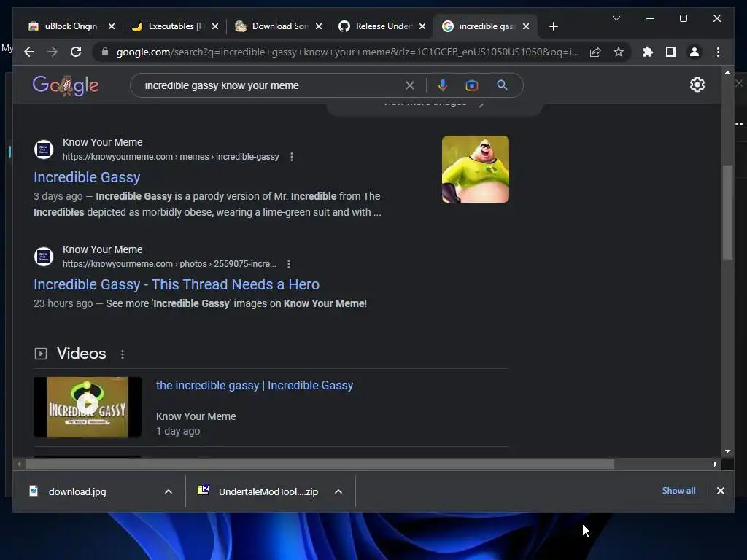The image size is (747, 560).
Task: View site security lock info
Action: [x=105, y=52]
